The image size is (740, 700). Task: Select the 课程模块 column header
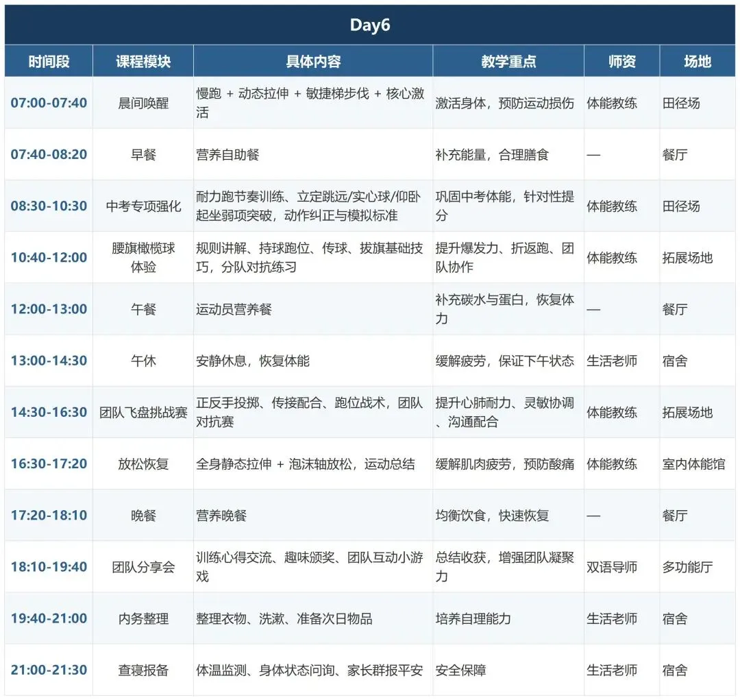point(142,61)
